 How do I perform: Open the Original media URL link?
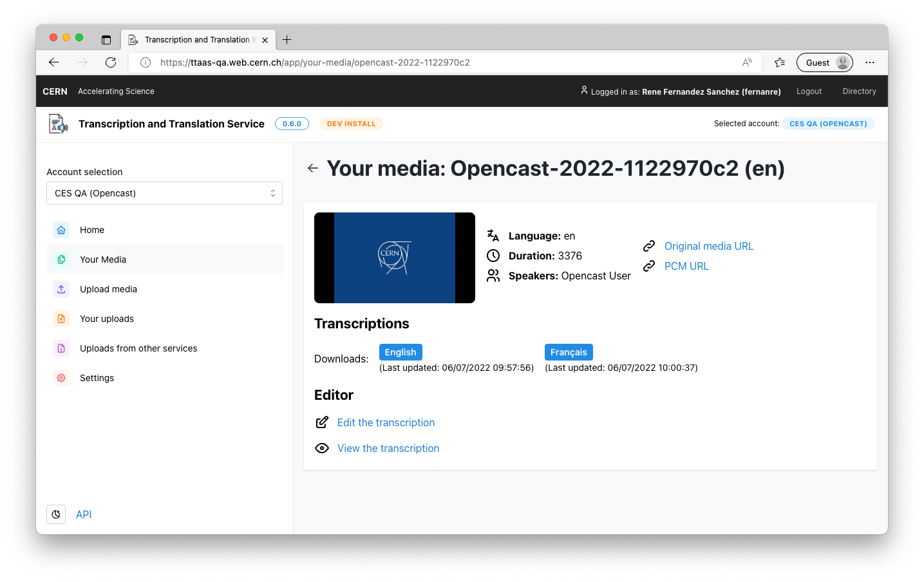pos(709,246)
